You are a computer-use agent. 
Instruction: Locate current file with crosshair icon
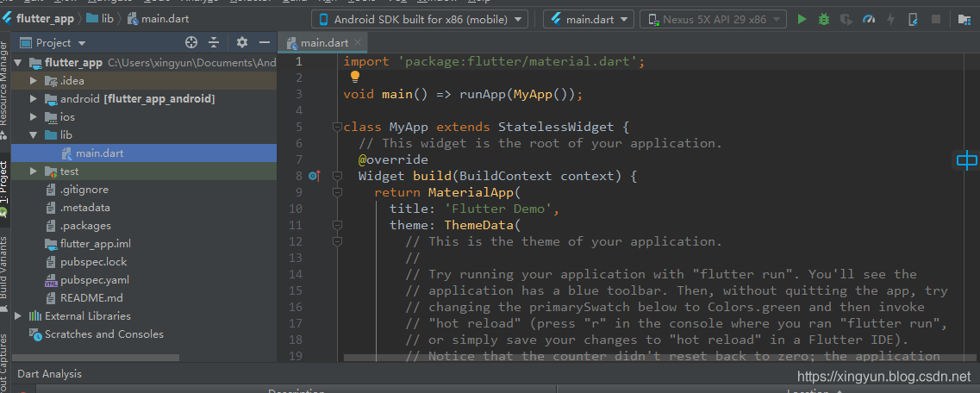[191, 42]
